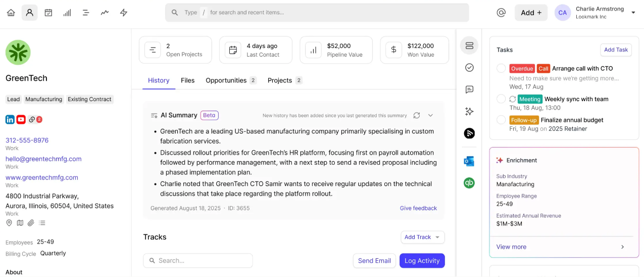Email hello@greentechmfg.com
The height and width of the screenshot is (277, 644).
pos(43,159)
